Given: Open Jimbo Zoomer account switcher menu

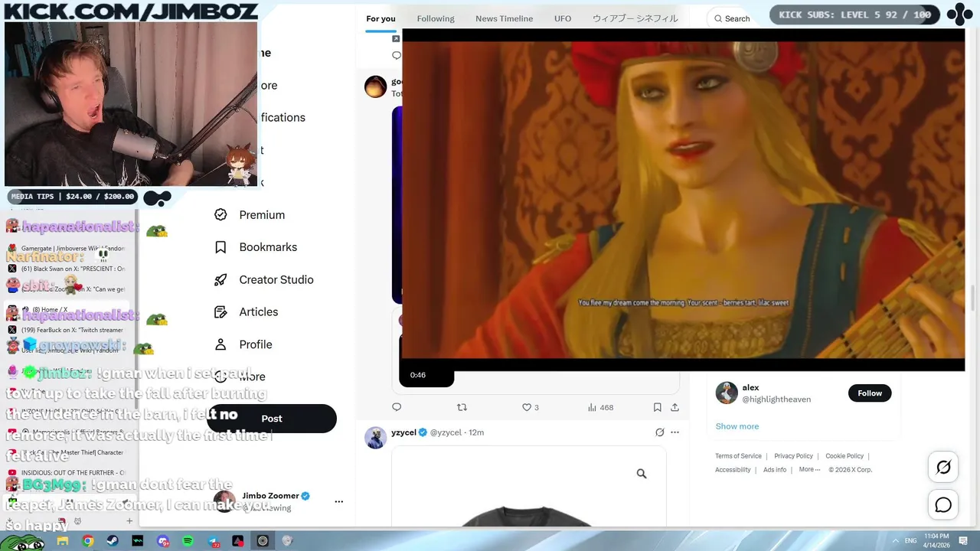Looking at the screenshot, I should [x=339, y=502].
